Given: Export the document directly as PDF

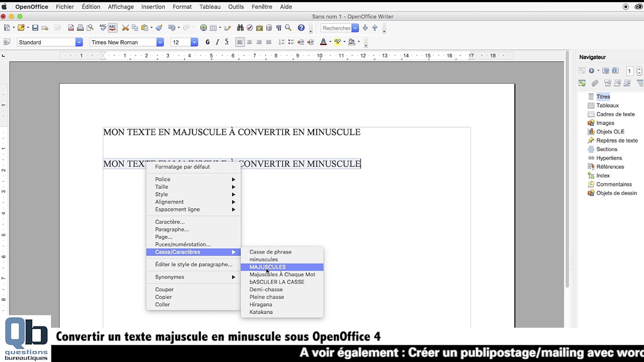Looking at the screenshot, I should click(x=71, y=28).
